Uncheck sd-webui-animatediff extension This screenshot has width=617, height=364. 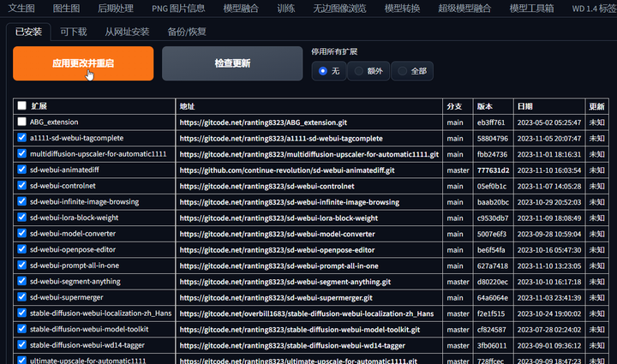(22, 170)
